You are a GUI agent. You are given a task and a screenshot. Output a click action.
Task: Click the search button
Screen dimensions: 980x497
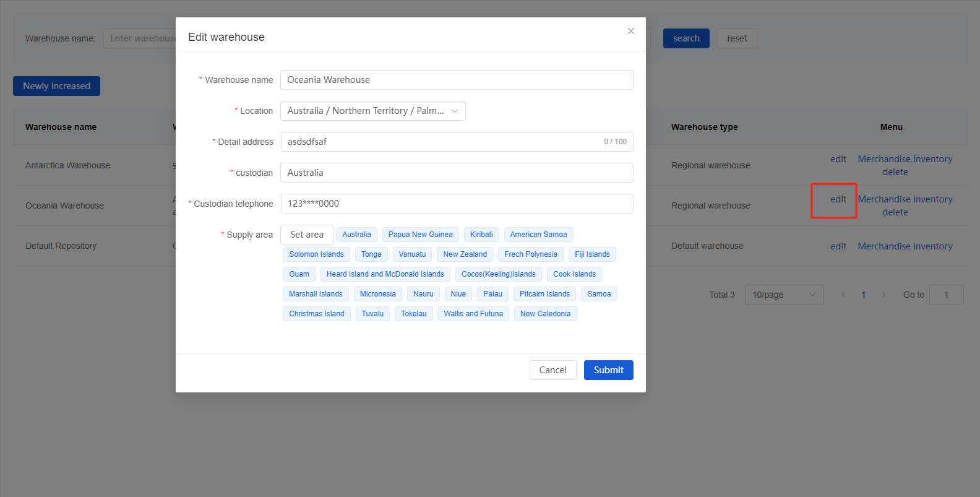[x=687, y=38]
